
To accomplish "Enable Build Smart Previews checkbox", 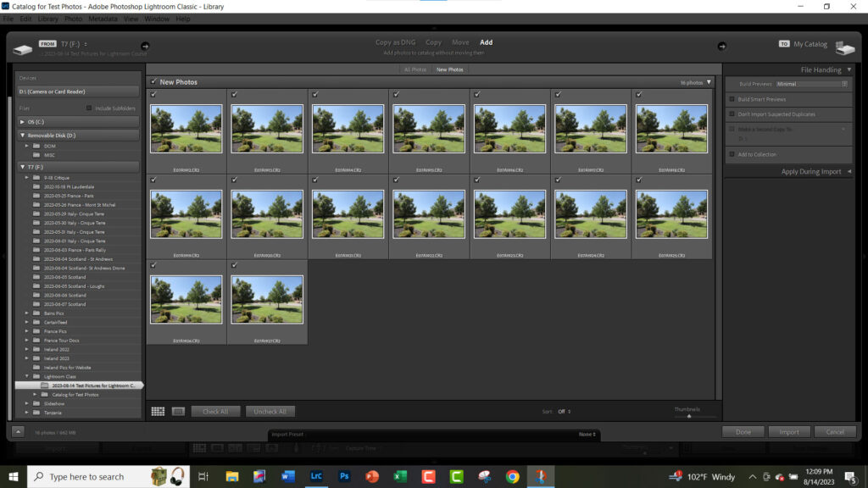I will click(732, 98).
